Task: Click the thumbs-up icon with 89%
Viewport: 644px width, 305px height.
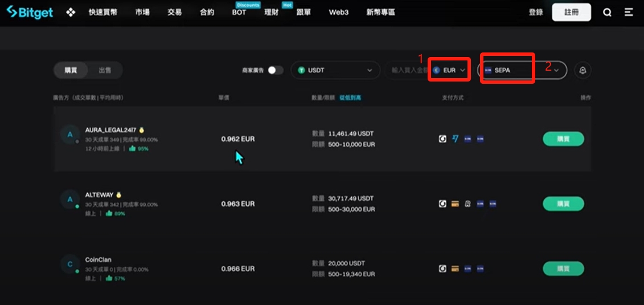Action: point(109,213)
